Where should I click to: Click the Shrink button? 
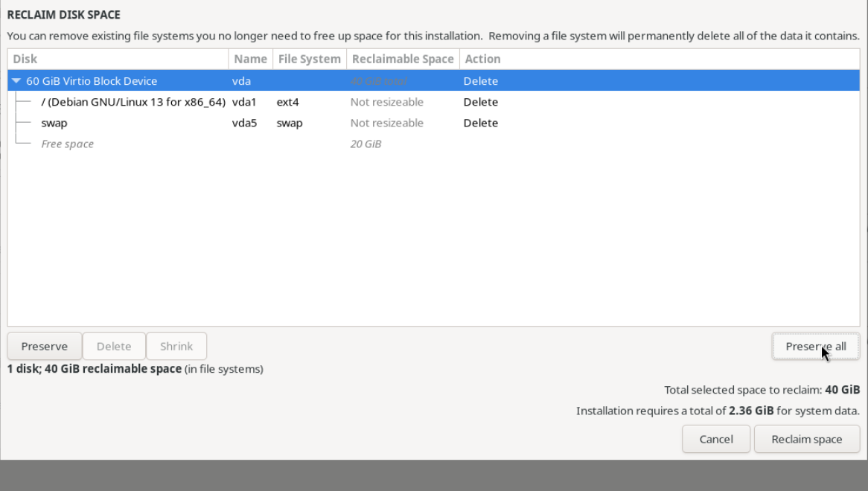176,346
